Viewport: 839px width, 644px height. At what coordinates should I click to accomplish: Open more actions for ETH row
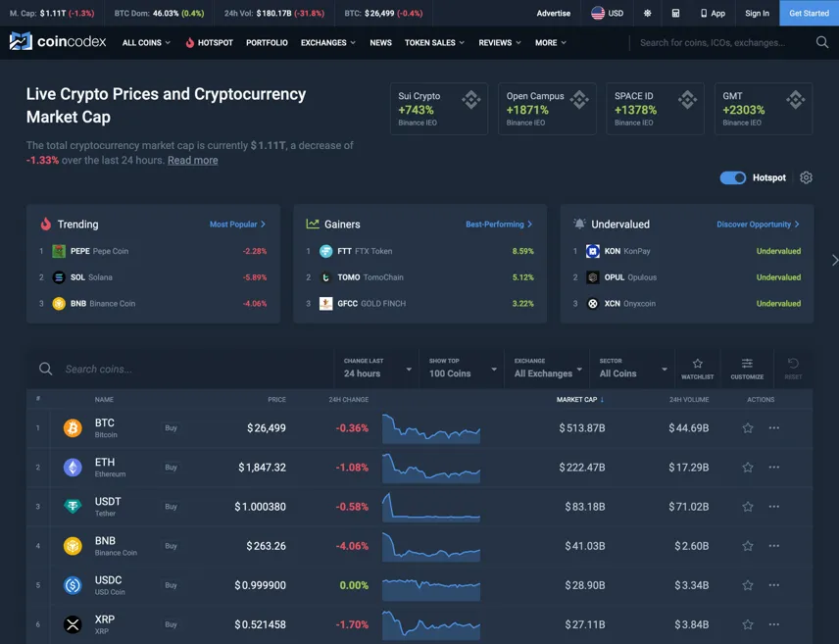tap(773, 468)
